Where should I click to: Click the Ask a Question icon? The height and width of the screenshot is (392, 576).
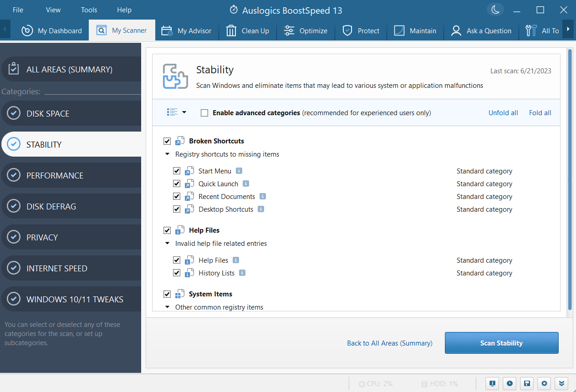coord(456,31)
